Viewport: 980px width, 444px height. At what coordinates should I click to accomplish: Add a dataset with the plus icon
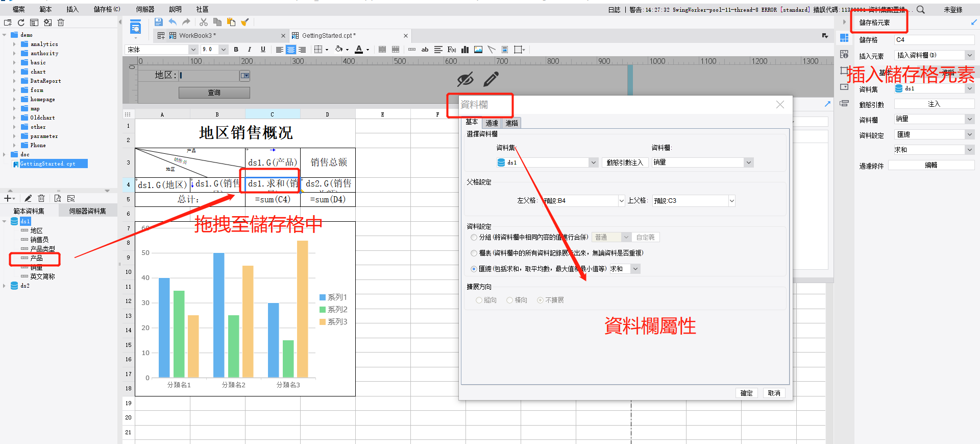coord(8,198)
